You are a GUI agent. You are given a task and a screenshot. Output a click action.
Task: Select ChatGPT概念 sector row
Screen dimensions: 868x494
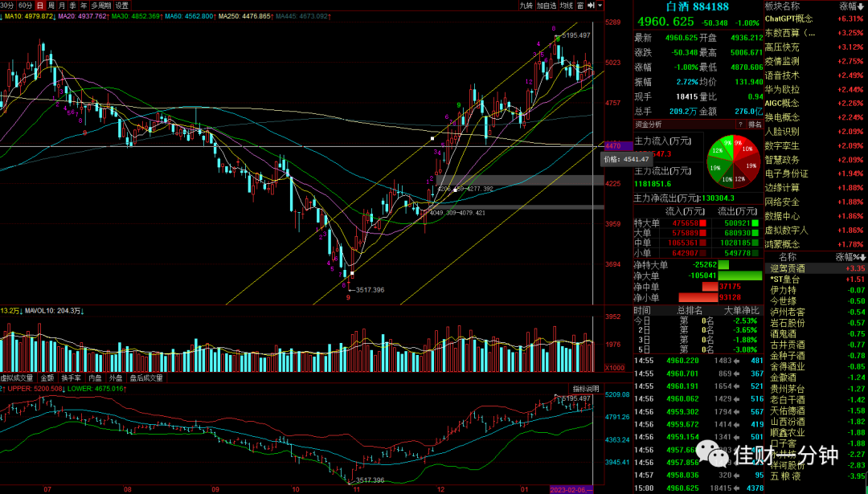[815, 18]
